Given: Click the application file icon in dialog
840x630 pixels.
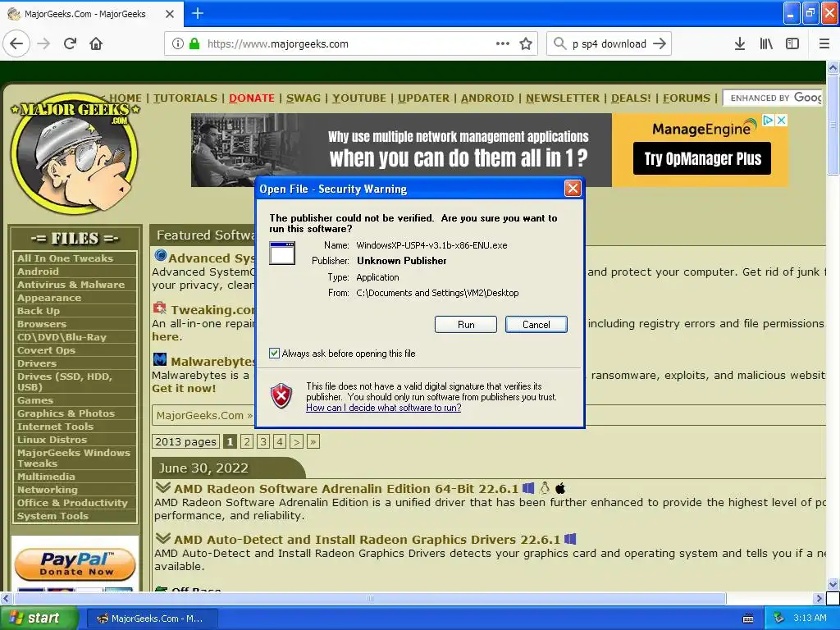Looking at the screenshot, I should click(282, 253).
